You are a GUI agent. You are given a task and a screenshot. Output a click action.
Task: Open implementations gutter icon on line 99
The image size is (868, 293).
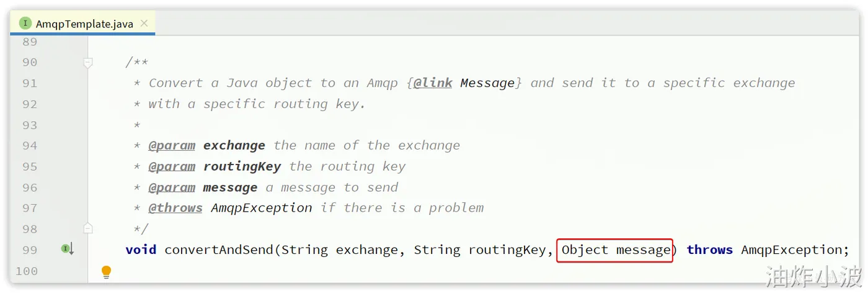68,249
